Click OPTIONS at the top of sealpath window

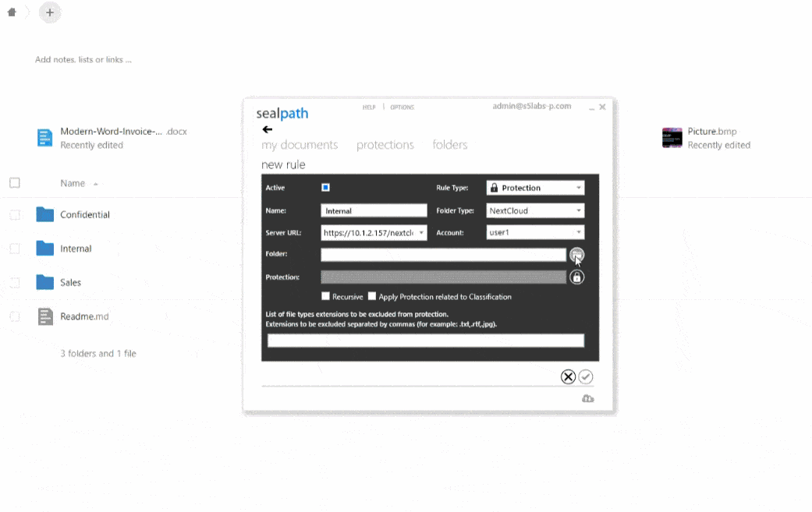point(402,107)
